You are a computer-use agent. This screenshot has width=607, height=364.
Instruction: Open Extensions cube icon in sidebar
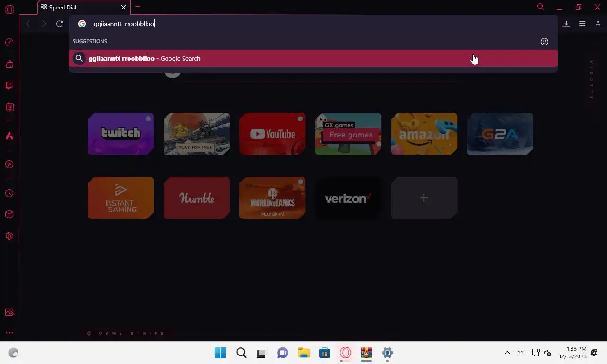[x=9, y=215]
